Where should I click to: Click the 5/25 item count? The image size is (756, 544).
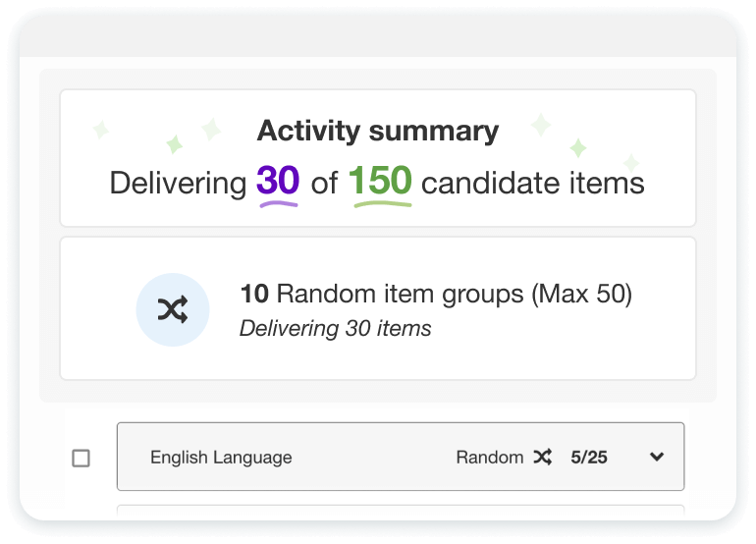pos(589,457)
